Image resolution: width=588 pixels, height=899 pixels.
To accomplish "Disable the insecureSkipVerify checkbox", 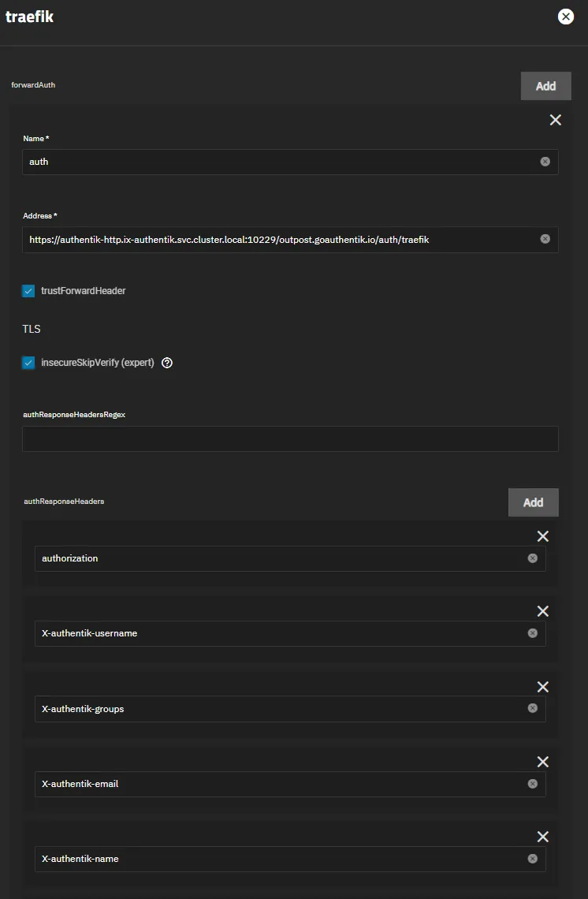I will point(28,364).
